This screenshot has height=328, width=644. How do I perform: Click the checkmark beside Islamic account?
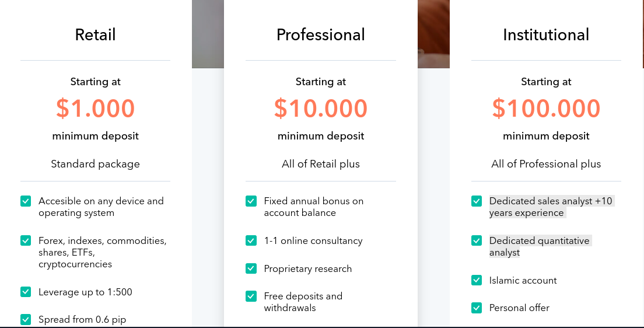pyautogui.click(x=477, y=280)
